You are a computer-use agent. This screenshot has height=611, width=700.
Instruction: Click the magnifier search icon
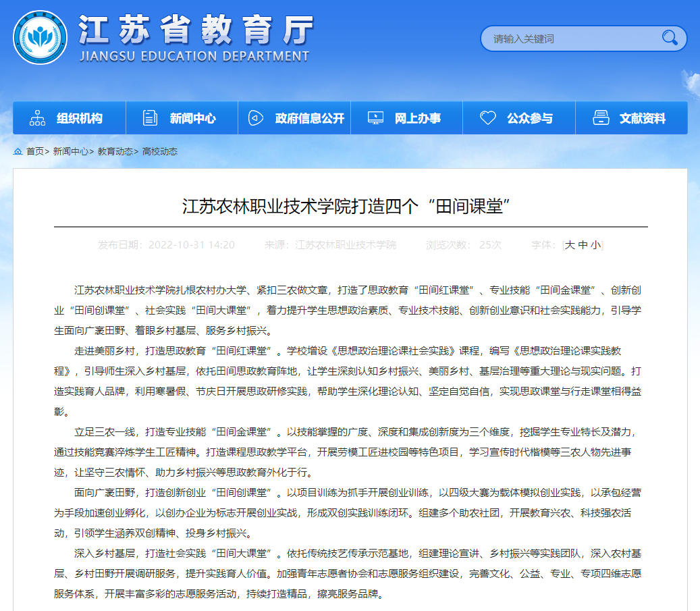point(670,38)
